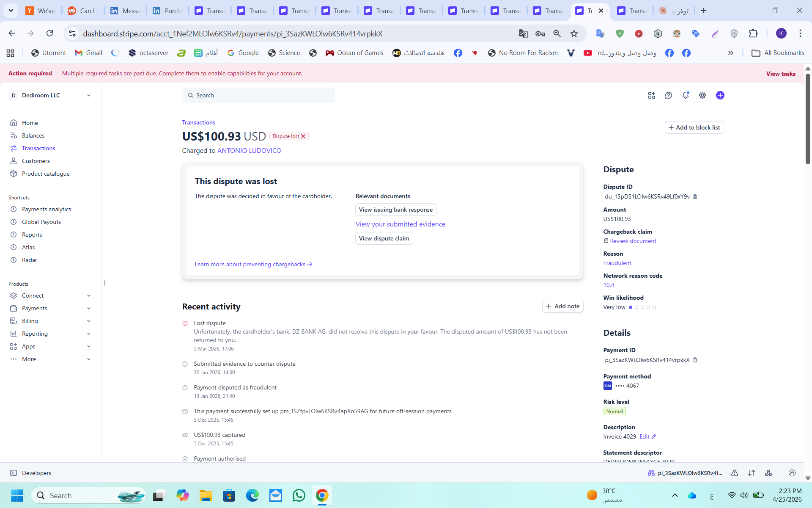This screenshot has height=508, width=812.
Task: Collapse the bottom developer bar chevron
Action: click(792, 473)
